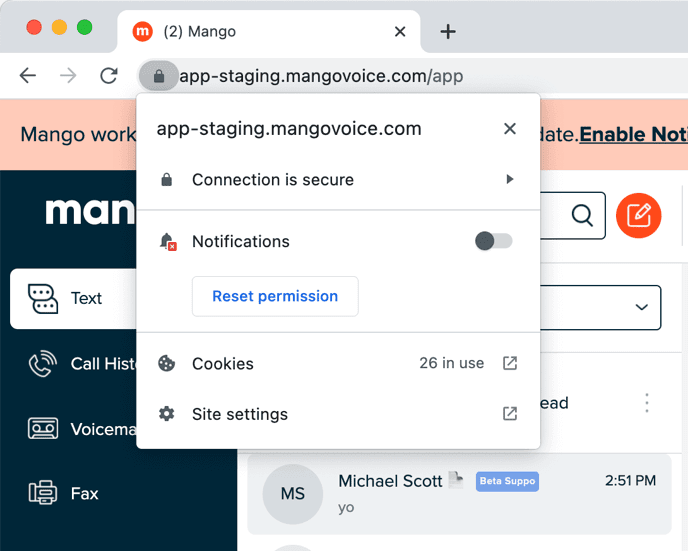Open the Michael Scott conversation
This screenshot has height=551, width=688.
pyautogui.click(x=459, y=494)
